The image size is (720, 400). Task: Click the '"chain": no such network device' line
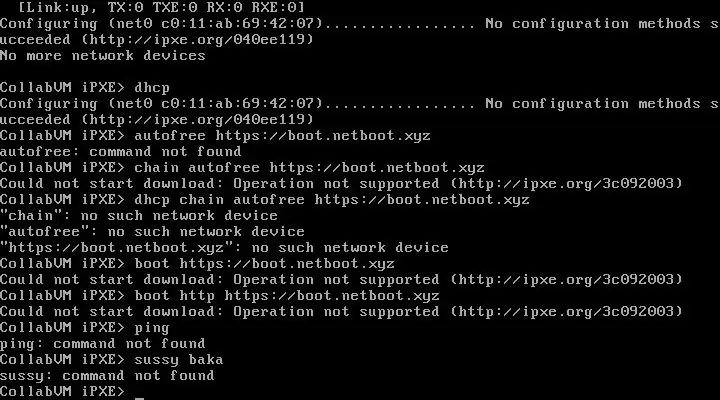[138, 215]
